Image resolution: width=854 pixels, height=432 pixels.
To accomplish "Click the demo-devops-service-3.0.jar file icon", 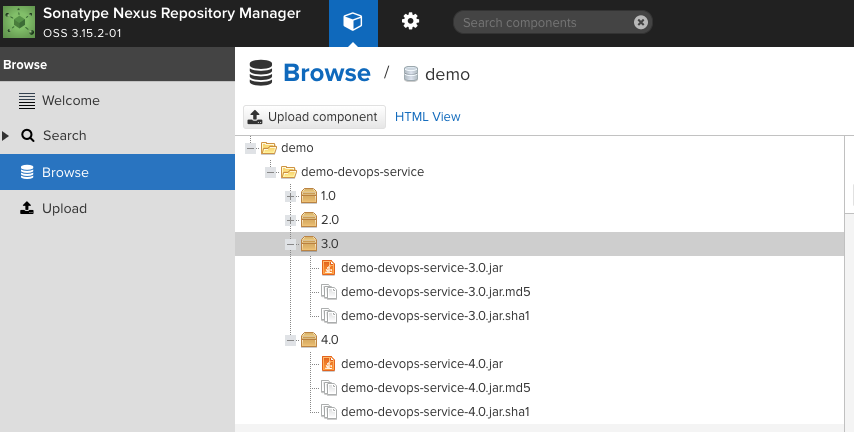I will click(x=328, y=268).
